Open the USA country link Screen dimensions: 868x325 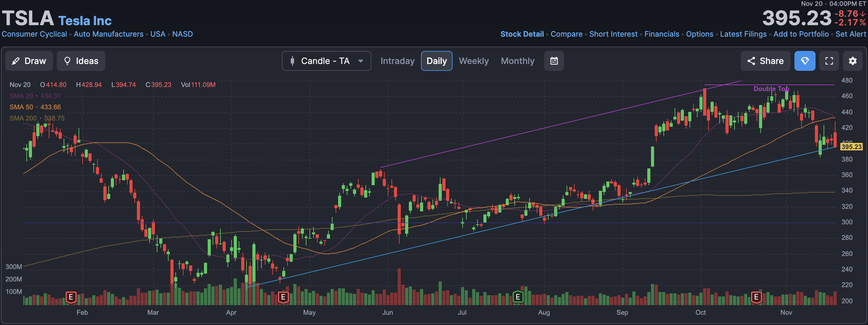(158, 34)
